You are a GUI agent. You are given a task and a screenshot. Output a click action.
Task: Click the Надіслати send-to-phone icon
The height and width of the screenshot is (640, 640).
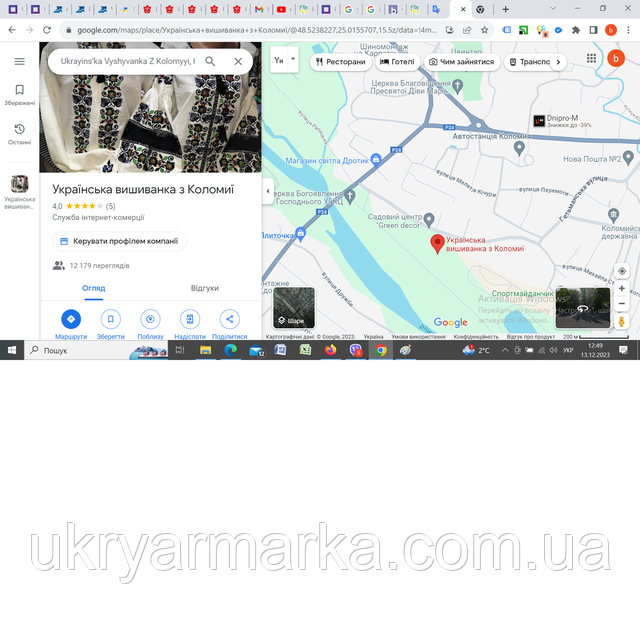pyautogui.click(x=190, y=319)
